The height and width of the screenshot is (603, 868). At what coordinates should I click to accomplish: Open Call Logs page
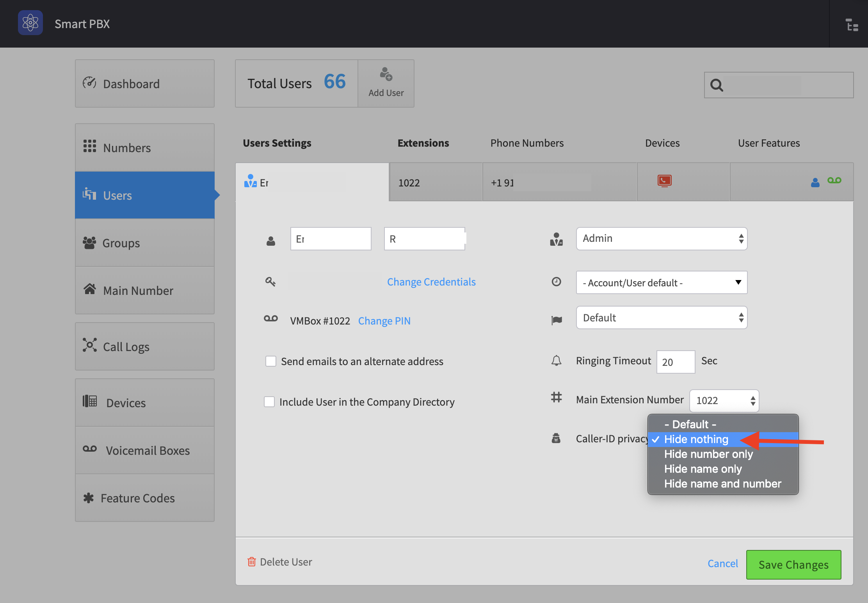coord(145,346)
